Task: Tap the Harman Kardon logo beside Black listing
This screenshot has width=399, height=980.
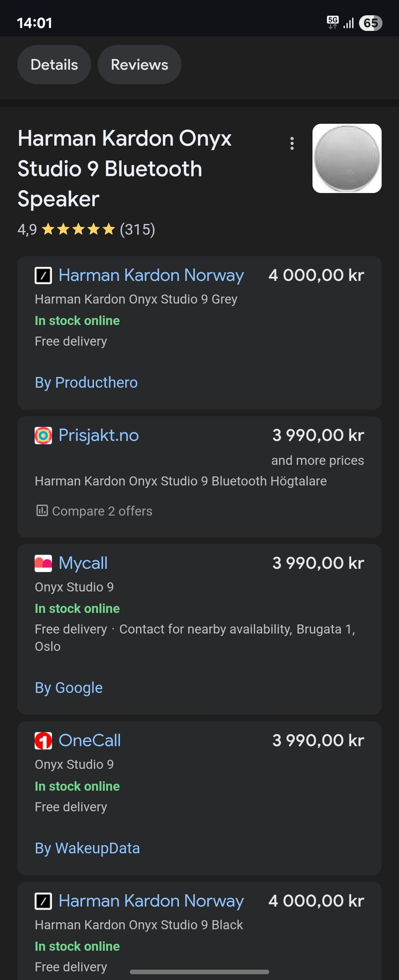Action: (x=43, y=901)
